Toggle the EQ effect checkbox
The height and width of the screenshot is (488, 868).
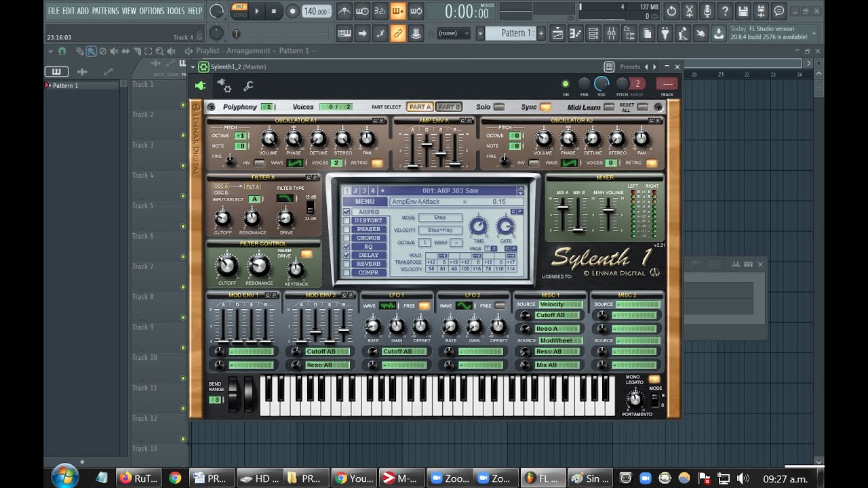tap(347, 247)
